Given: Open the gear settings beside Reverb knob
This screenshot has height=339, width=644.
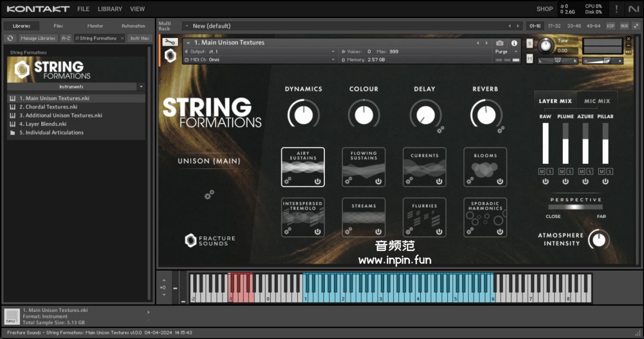Looking at the screenshot, I should [x=501, y=129].
